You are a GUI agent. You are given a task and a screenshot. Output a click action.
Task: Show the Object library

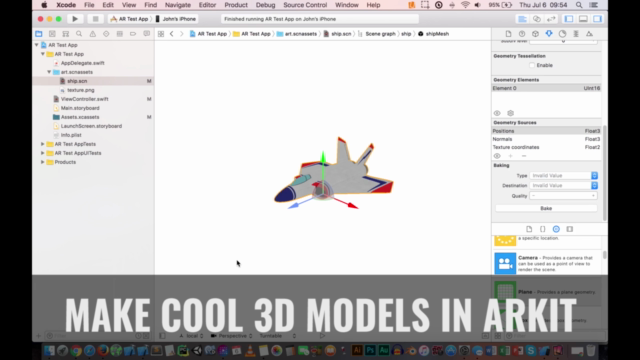[556, 229]
